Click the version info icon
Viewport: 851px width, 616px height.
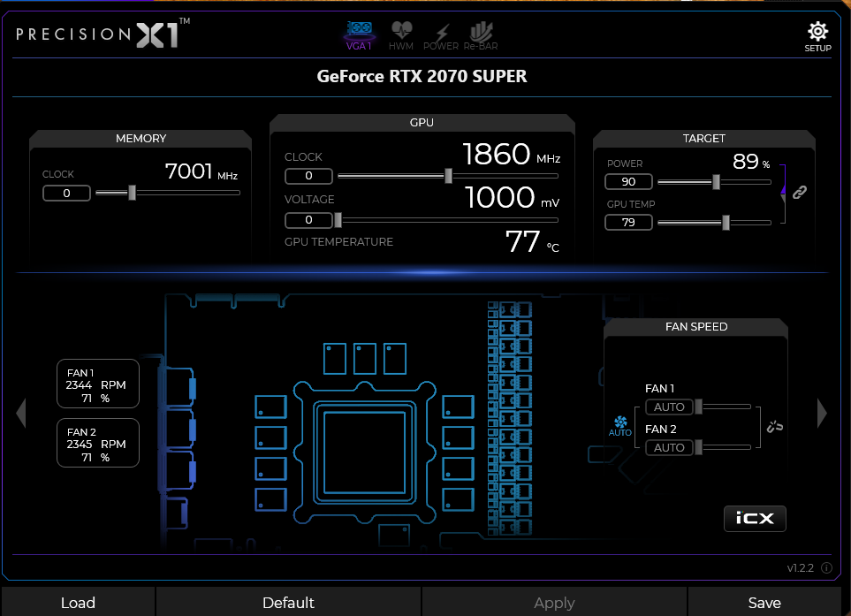click(826, 567)
